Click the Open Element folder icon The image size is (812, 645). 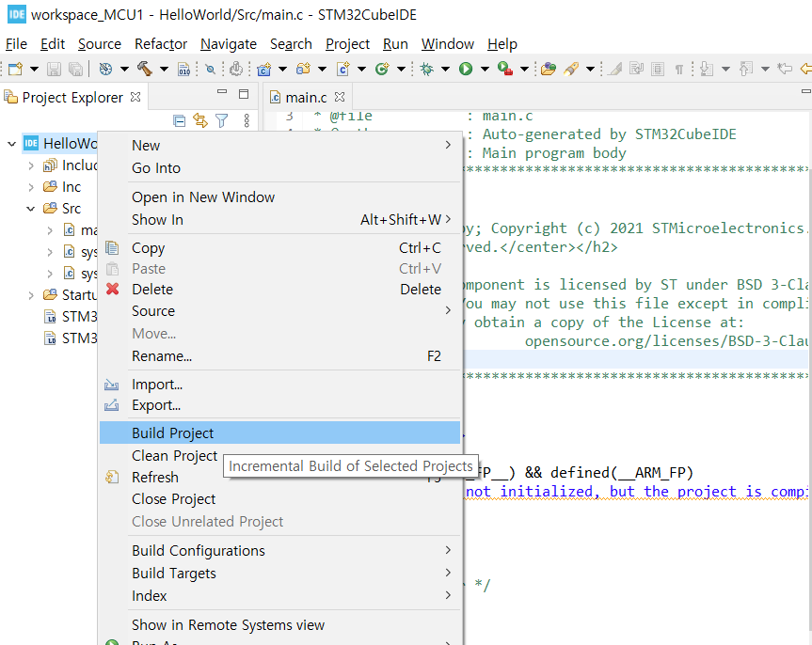tap(549, 69)
